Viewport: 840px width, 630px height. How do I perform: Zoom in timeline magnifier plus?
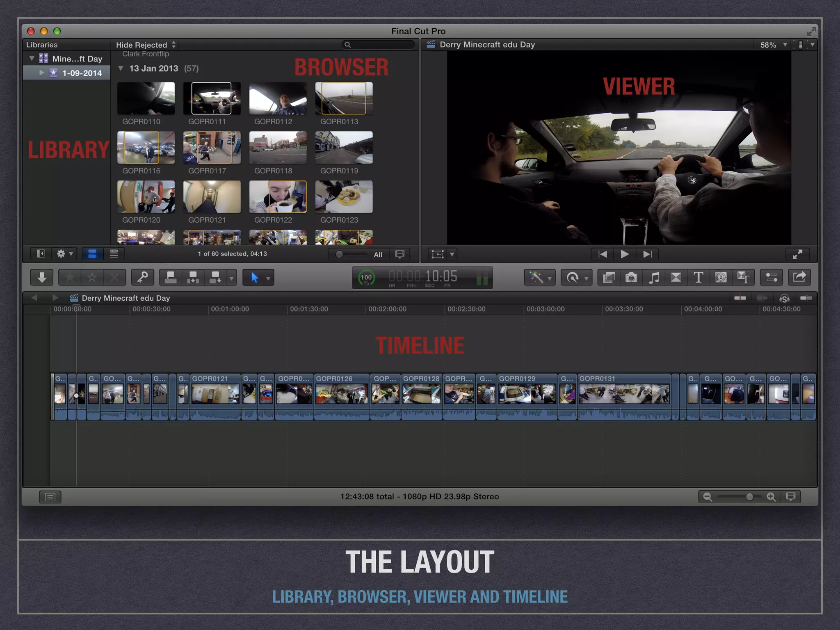tap(771, 497)
